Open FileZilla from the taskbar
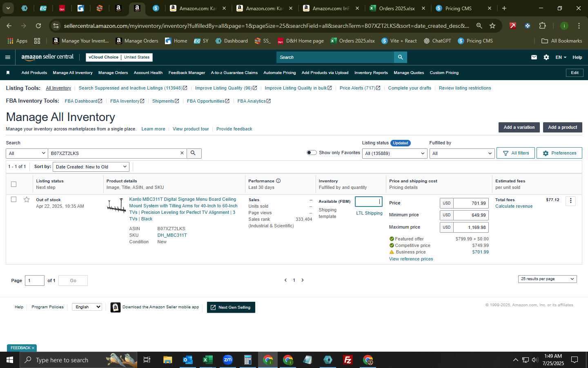Screen dimensions: 588x368 coord(347,360)
